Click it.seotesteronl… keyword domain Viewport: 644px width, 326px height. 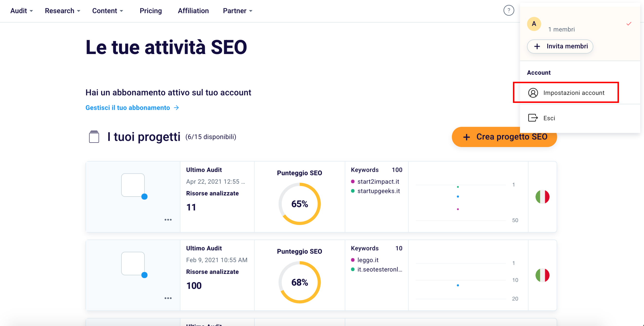pos(379,270)
